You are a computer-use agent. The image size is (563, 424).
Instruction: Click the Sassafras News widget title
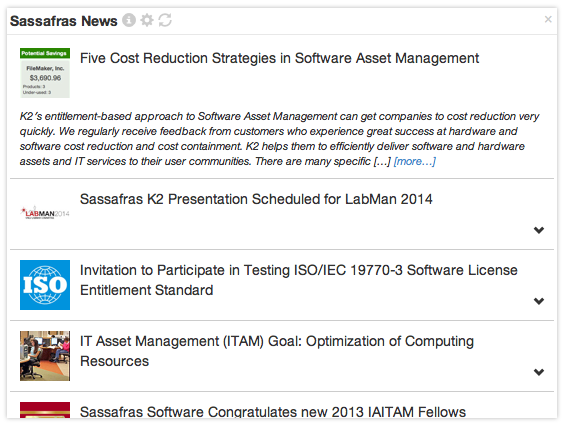click(64, 21)
